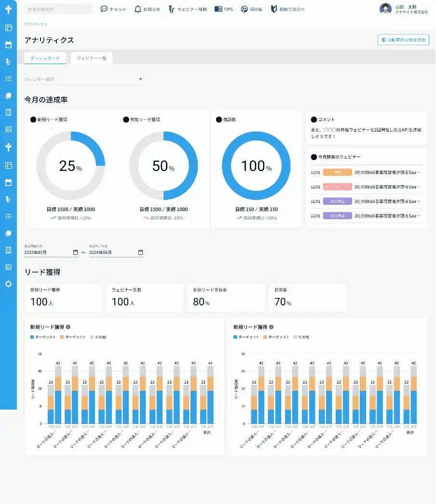Image resolution: width=436 pixels, height=504 pixels.
Task: Open start month 2023年07月 calendar picker
Action: pyautogui.click(x=76, y=252)
